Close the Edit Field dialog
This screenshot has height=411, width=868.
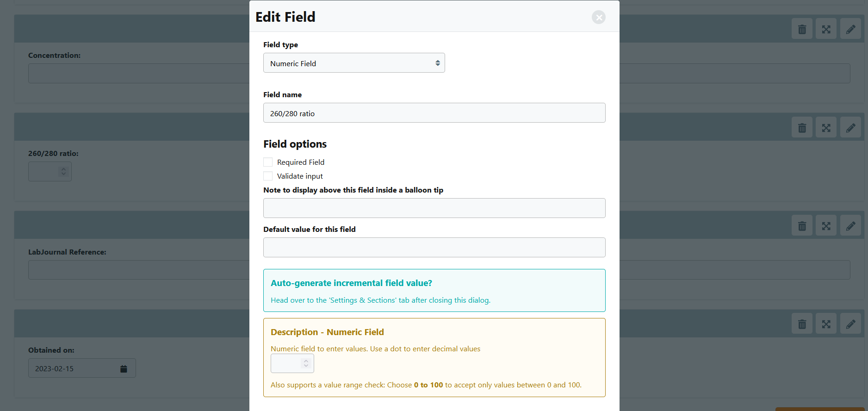pyautogui.click(x=599, y=17)
